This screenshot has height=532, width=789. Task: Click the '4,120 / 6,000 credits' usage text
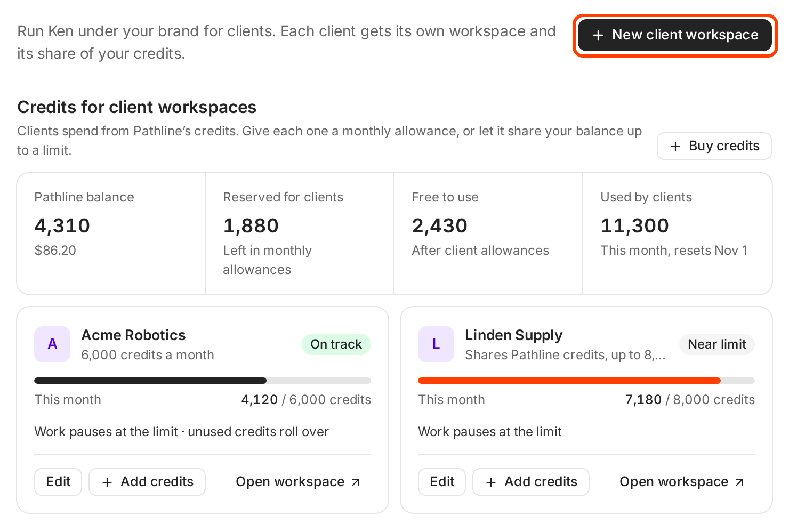[x=306, y=400]
